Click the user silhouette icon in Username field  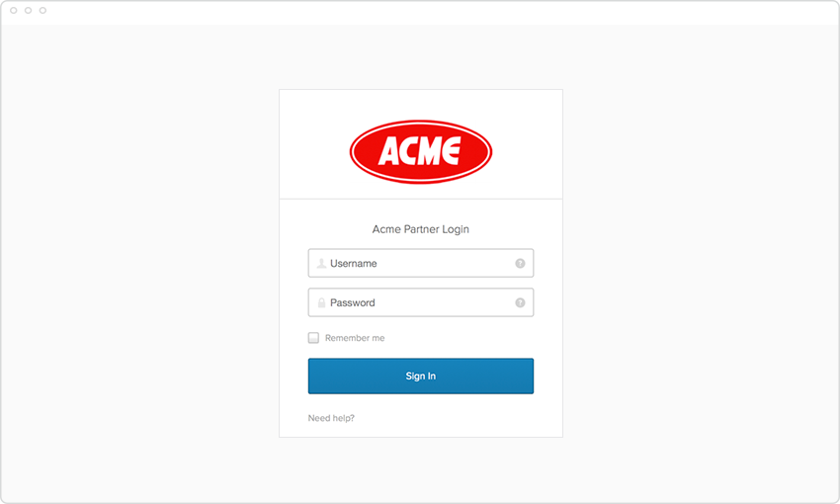[321, 263]
